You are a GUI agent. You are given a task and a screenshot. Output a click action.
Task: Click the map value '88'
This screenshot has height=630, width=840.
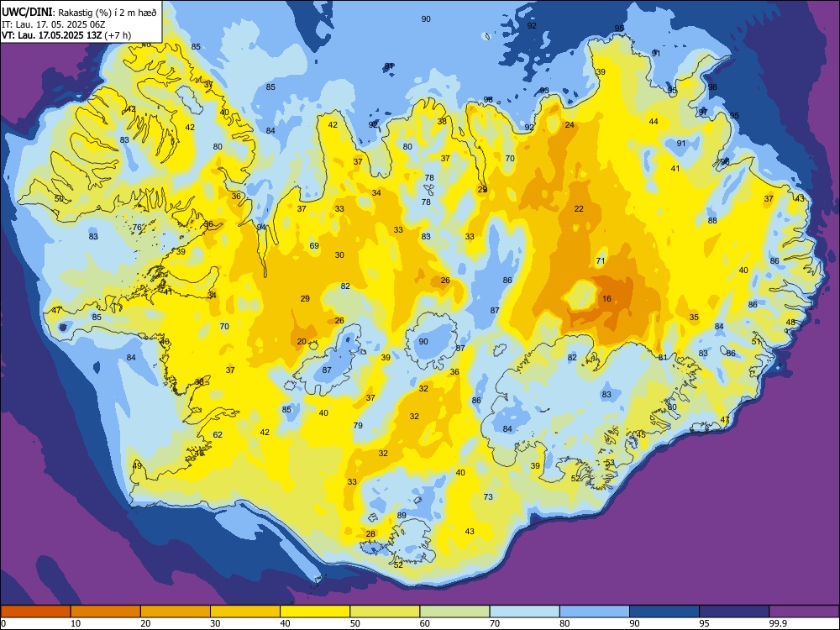712,221
